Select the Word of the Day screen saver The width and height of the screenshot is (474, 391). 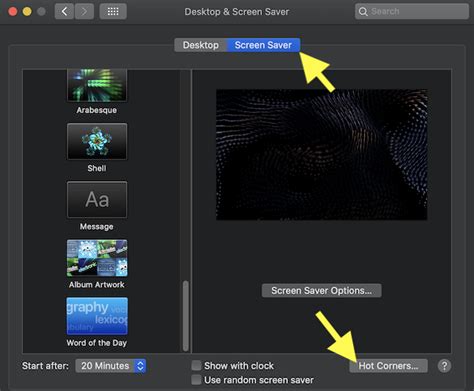[97, 316]
